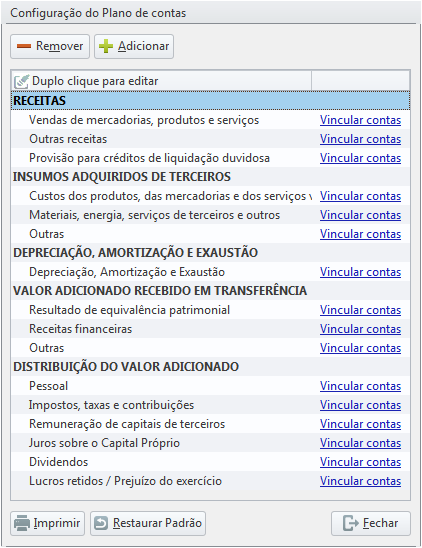
Task: Click the printer icon on Imprimir
Action: [x=22, y=523]
